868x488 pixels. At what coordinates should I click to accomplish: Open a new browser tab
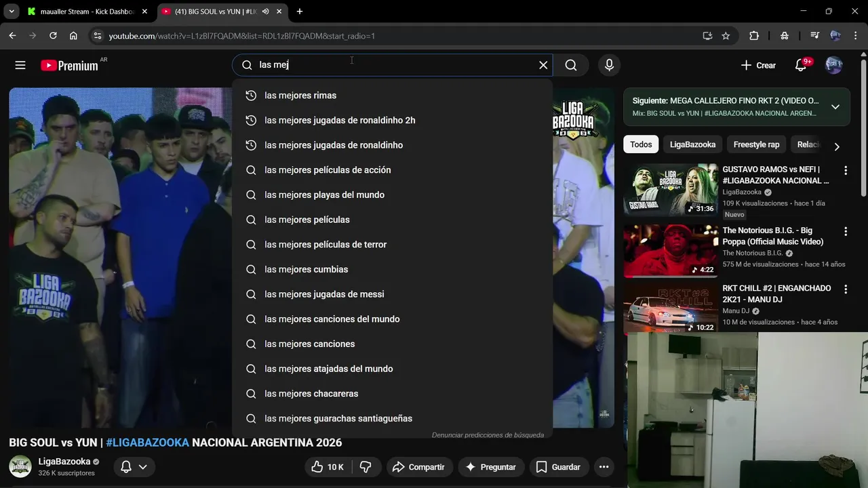(x=300, y=12)
